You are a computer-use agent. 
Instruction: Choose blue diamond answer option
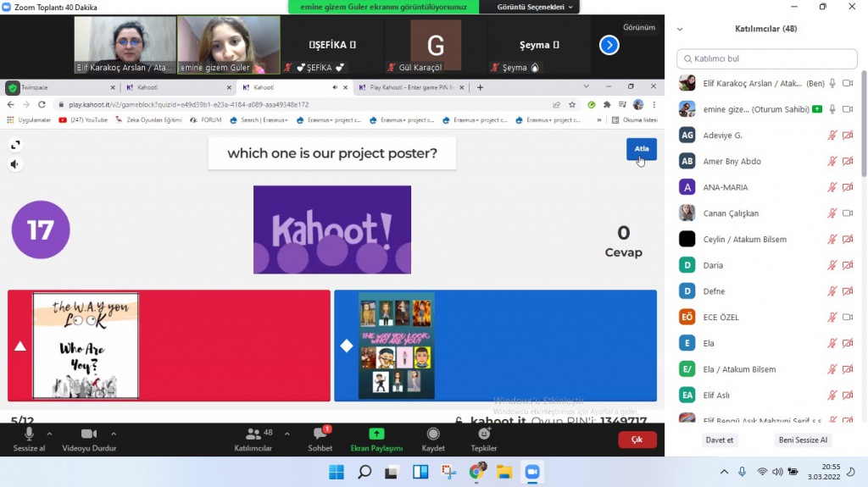click(495, 346)
